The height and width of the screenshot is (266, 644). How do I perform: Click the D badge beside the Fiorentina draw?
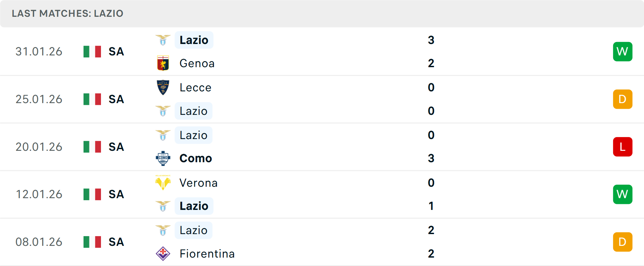point(623,242)
